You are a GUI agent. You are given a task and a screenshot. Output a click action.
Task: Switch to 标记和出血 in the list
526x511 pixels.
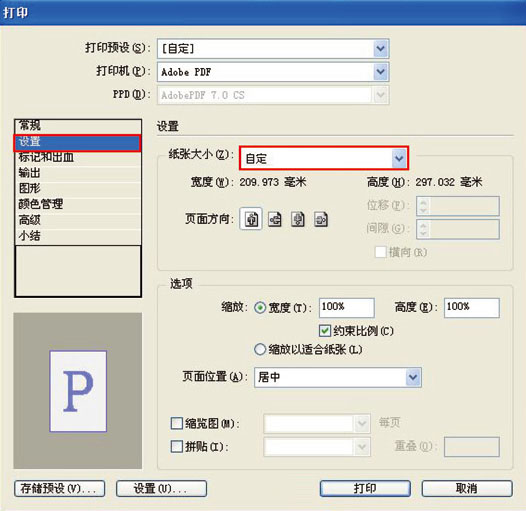coord(78,157)
